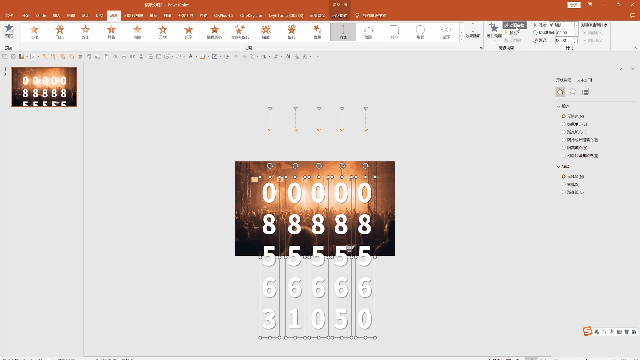Select slide 1 thumbnail in slide panel
Image resolution: width=640 pixels, height=360 pixels.
point(44,87)
